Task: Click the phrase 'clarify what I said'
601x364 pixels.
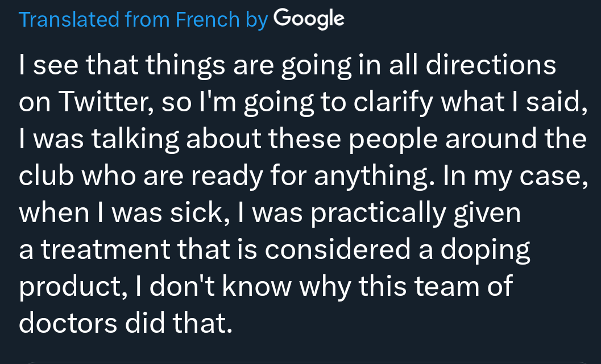Action: tap(470, 102)
